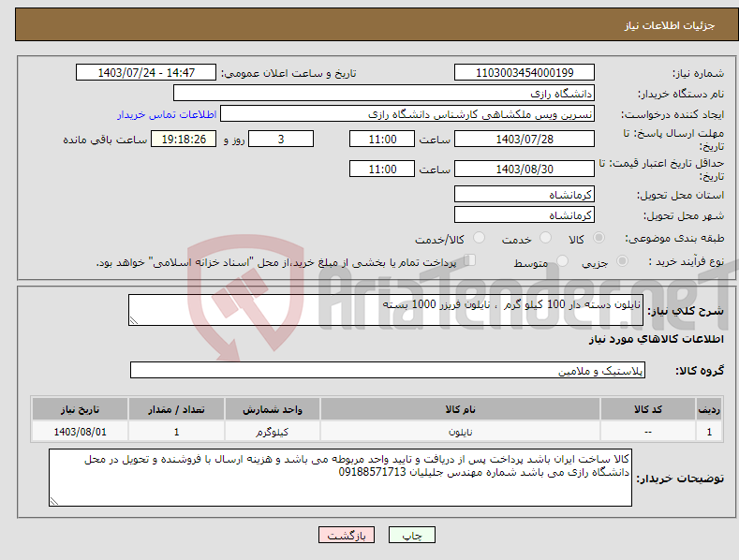Image resolution: width=739 pixels, height=560 pixels.
Task: Select the جزیی purchase type radio
Action: coord(622,261)
